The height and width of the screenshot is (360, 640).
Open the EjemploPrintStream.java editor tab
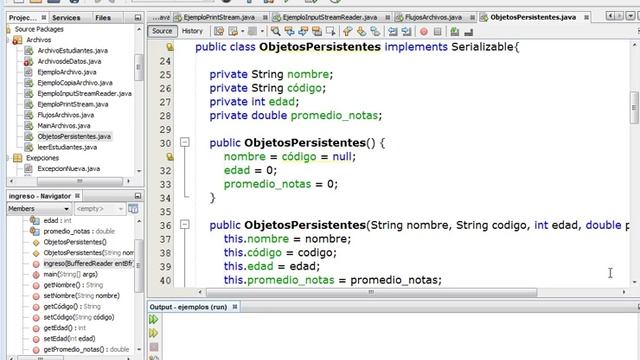[219, 17]
